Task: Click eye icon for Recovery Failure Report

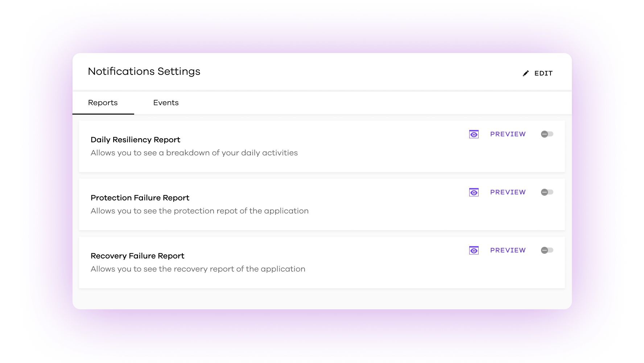Action: point(474,250)
